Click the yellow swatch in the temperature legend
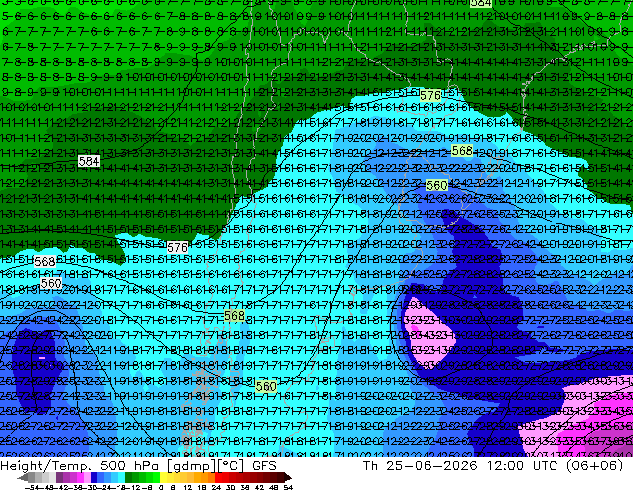 coord(163,477)
